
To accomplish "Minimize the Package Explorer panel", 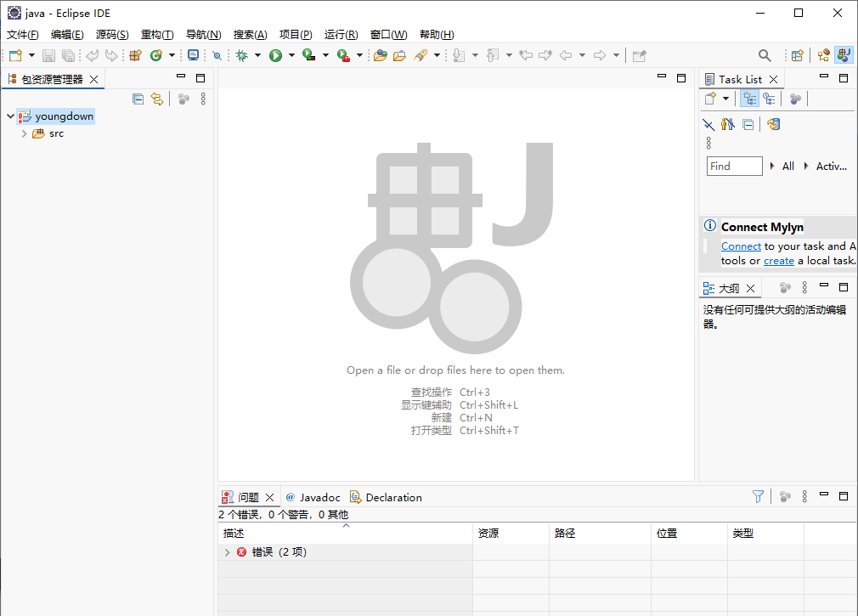I will coord(181,77).
